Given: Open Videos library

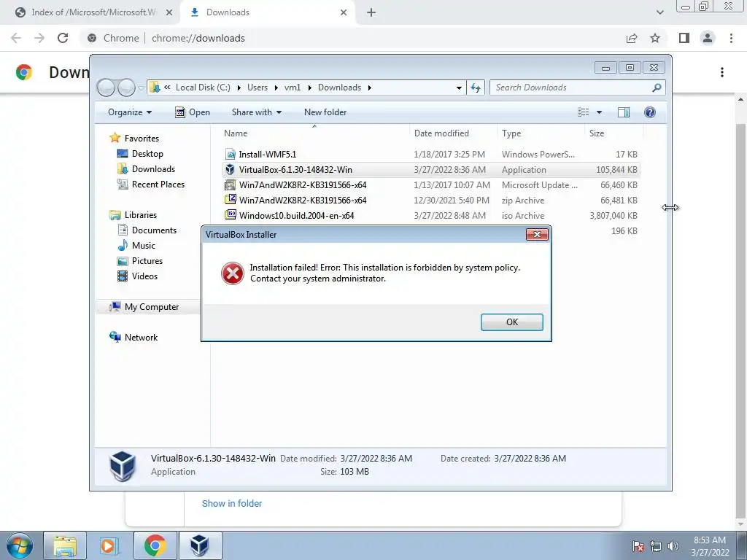Looking at the screenshot, I should pyautogui.click(x=144, y=276).
